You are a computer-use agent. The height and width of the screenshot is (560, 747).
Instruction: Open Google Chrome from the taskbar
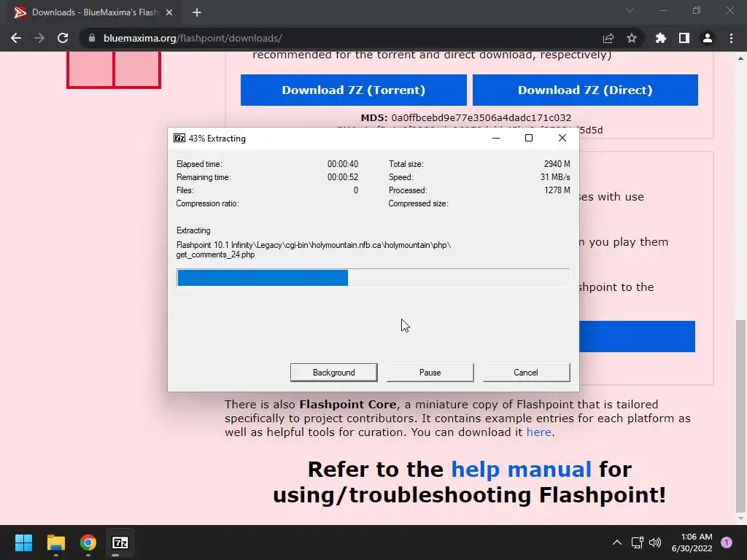pyautogui.click(x=88, y=542)
